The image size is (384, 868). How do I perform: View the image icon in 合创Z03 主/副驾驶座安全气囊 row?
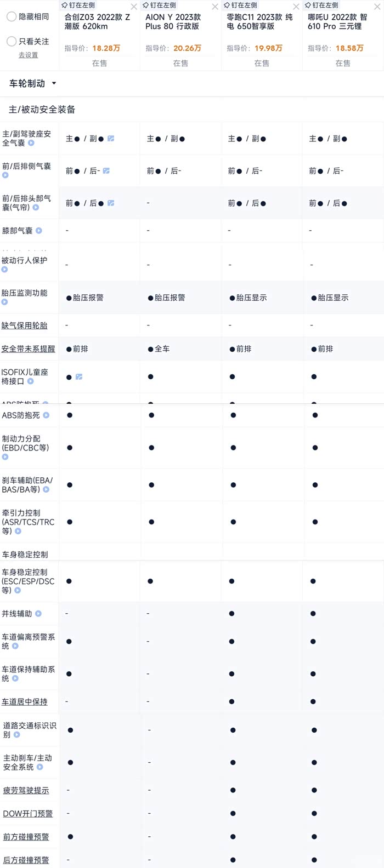click(x=111, y=139)
